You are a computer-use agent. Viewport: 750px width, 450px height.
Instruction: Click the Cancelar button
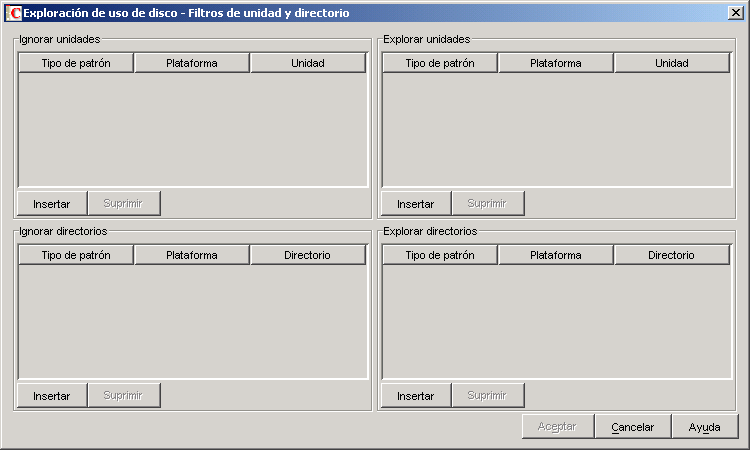(x=633, y=427)
